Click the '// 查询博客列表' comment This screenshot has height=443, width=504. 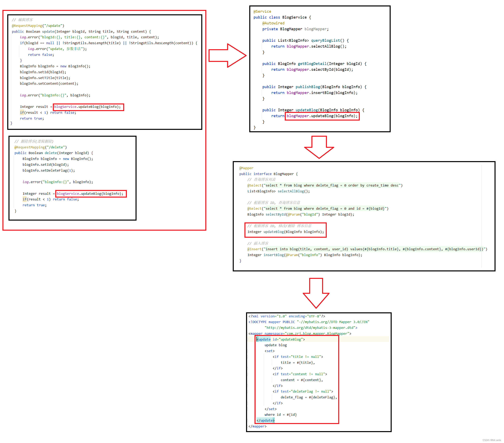coord(262,179)
